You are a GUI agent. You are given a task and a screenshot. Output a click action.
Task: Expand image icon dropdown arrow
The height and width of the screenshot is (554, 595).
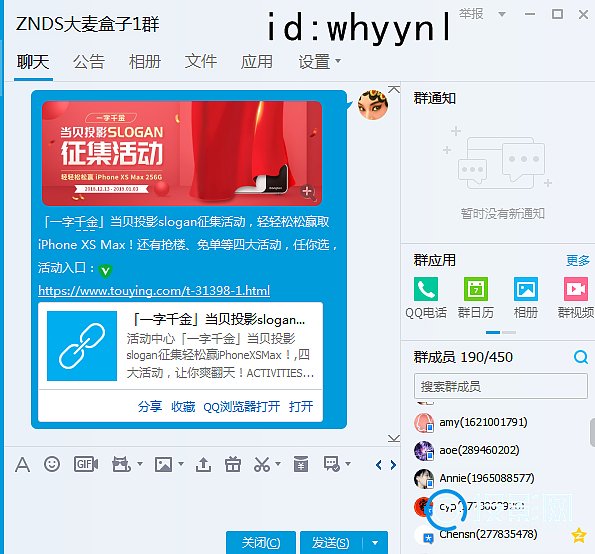click(181, 464)
